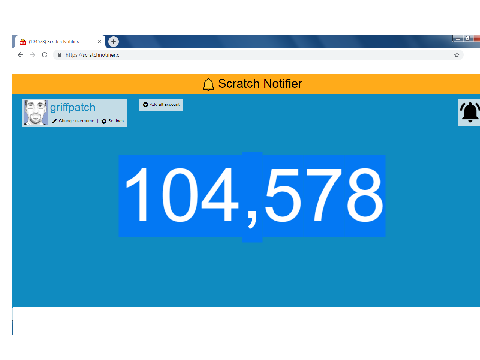Bookmark this page with the star icon

pos(456,55)
